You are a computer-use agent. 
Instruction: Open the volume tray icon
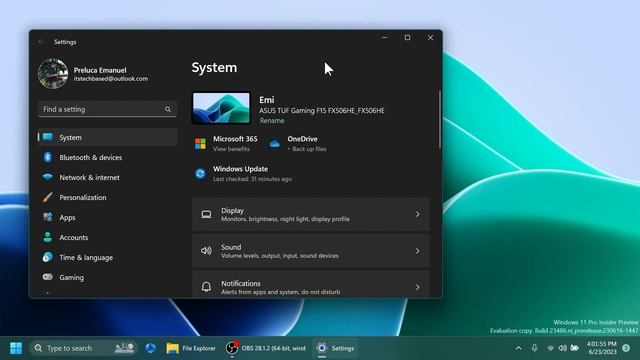[x=562, y=348]
